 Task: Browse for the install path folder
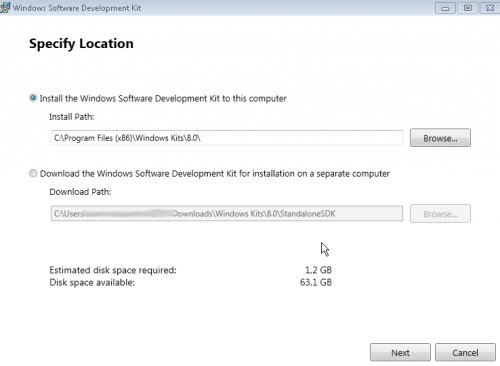coord(440,138)
